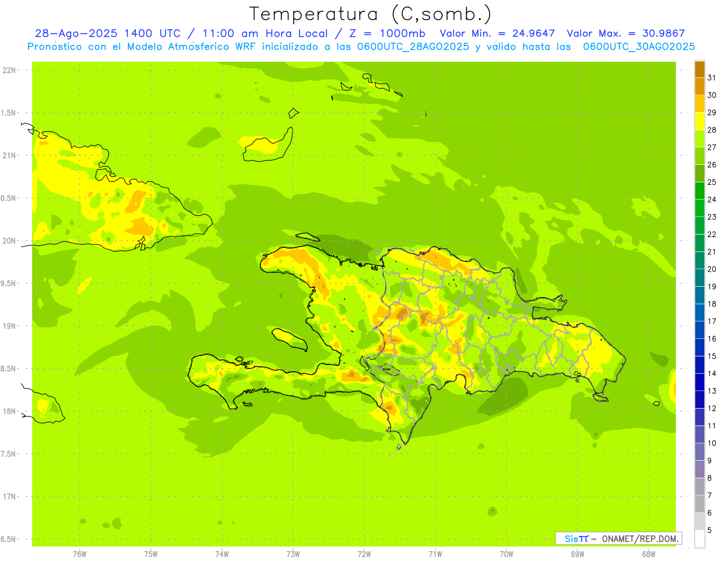Click the legend color band between 6 and 7
The image size is (728, 562).
[699, 504]
